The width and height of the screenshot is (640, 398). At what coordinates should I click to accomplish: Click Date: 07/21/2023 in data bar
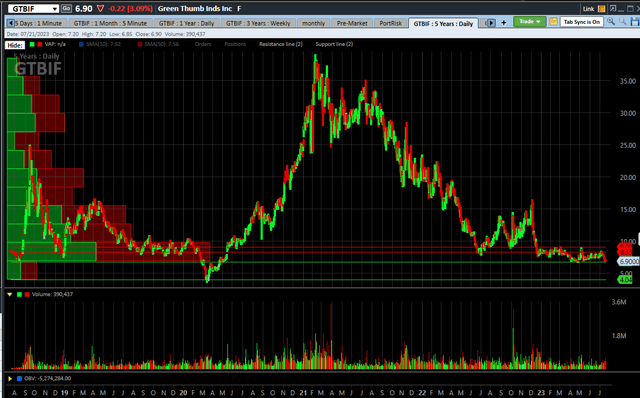27,34
